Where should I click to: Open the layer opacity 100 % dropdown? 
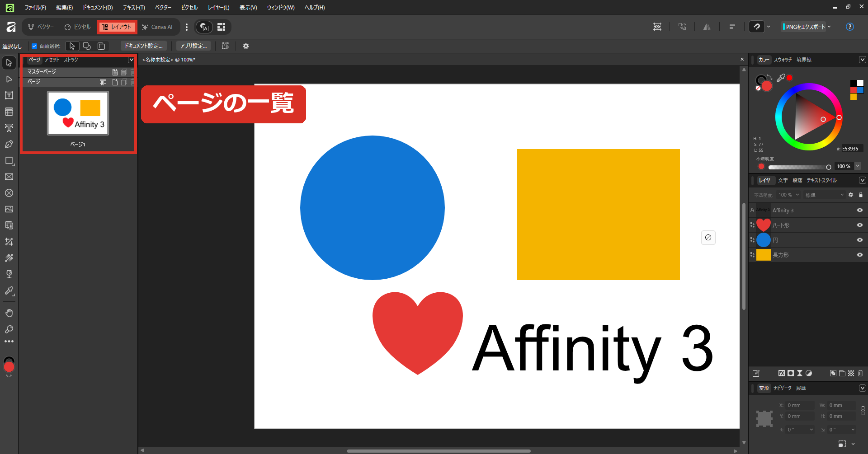tap(788, 195)
